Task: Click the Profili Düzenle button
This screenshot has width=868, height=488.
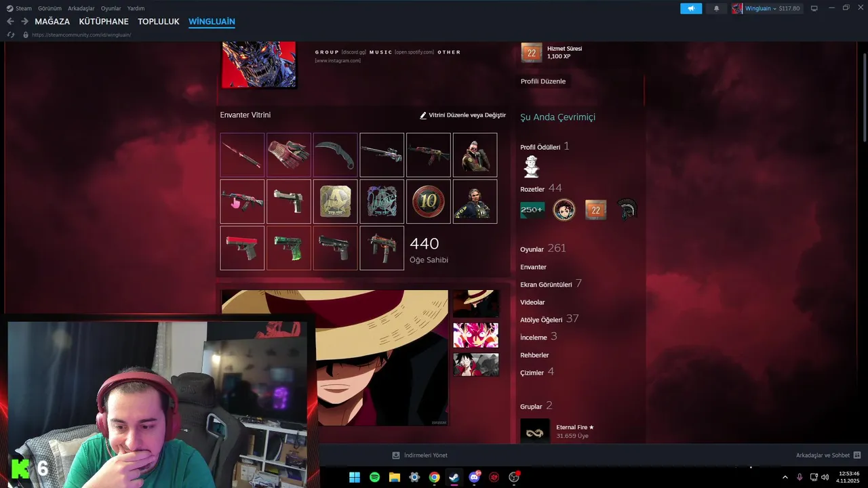Action: 543,81
